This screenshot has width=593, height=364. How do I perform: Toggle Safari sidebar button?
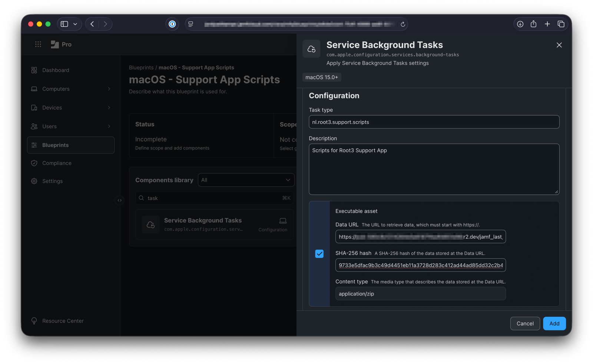point(64,24)
